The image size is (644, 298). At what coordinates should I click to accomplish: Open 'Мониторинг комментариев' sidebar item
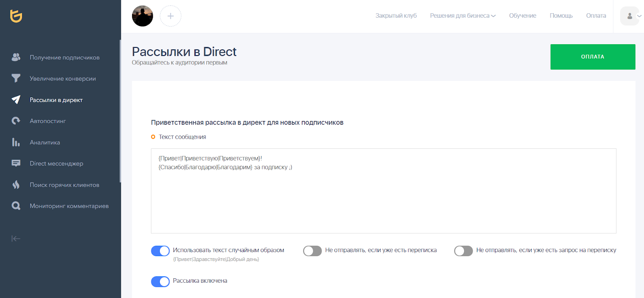click(69, 206)
